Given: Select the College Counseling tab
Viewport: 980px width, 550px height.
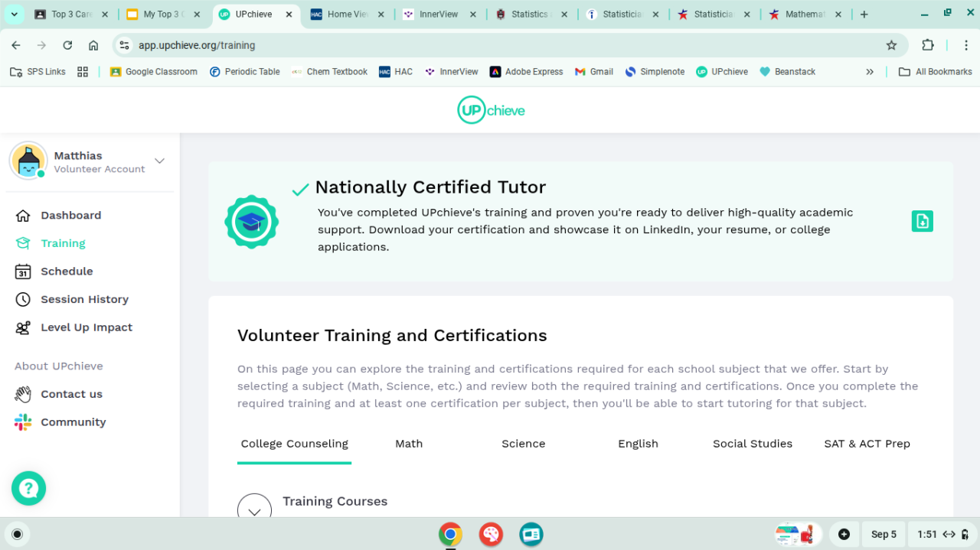Looking at the screenshot, I should point(294,444).
